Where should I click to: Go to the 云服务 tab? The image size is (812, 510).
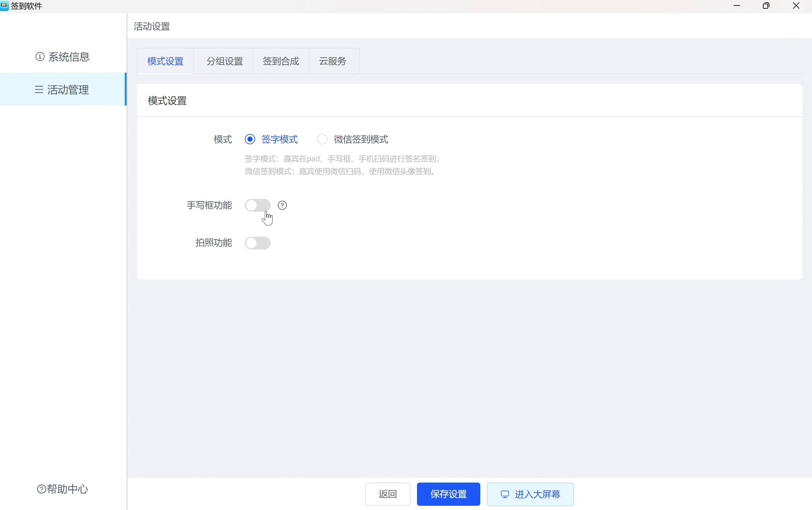tap(332, 61)
